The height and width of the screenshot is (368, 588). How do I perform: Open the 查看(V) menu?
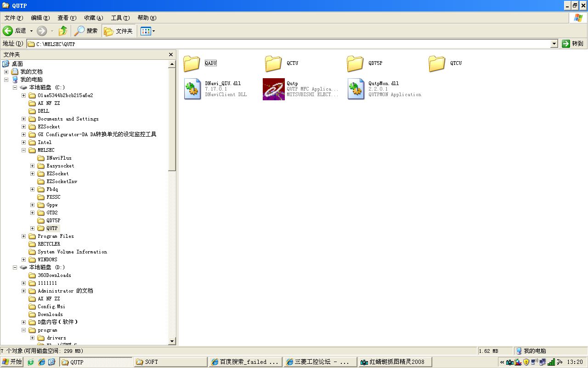tap(67, 18)
